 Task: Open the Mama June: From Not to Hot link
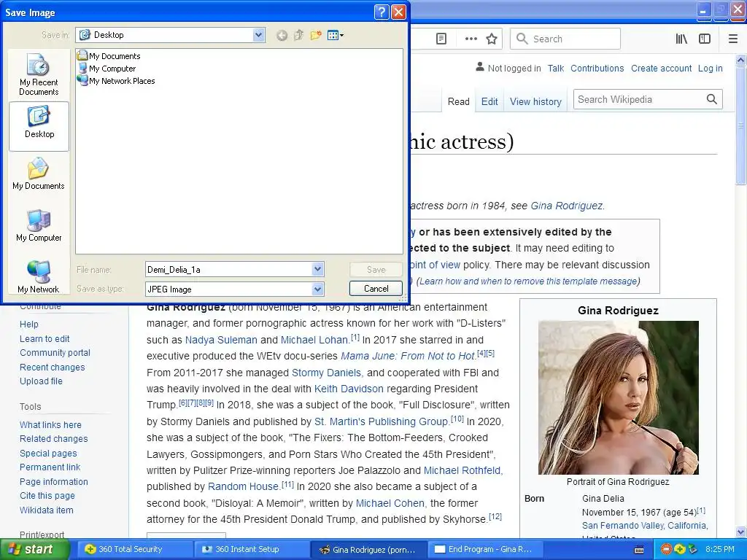[x=409, y=356]
